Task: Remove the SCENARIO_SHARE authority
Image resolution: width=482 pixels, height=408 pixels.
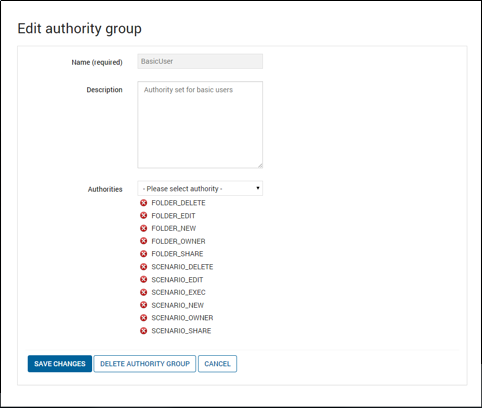Action: click(143, 331)
